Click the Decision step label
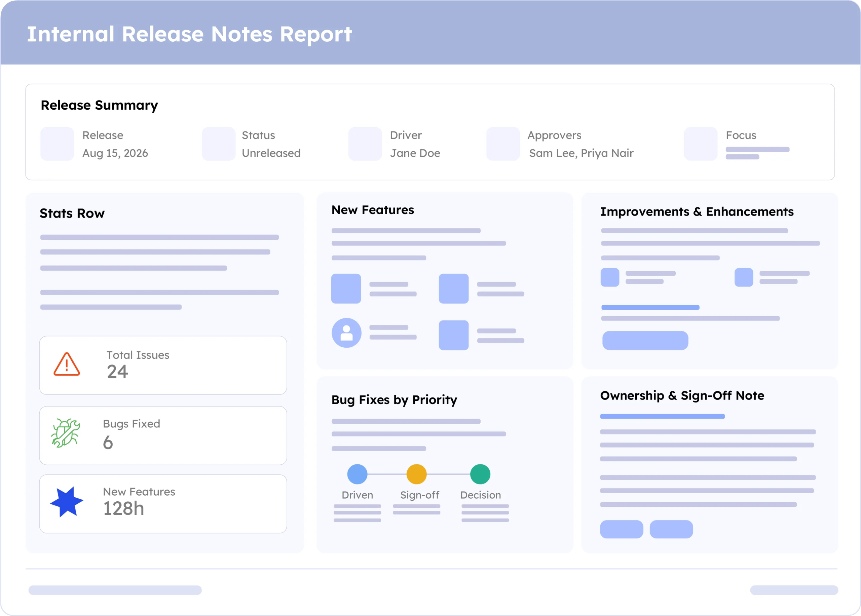The image size is (861, 616). point(481,495)
